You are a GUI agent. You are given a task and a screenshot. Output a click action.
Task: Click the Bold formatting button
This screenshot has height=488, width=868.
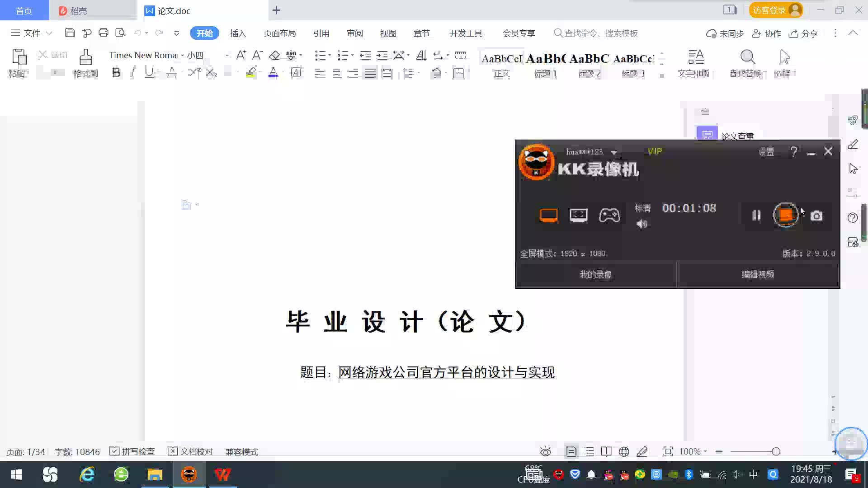click(116, 72)
